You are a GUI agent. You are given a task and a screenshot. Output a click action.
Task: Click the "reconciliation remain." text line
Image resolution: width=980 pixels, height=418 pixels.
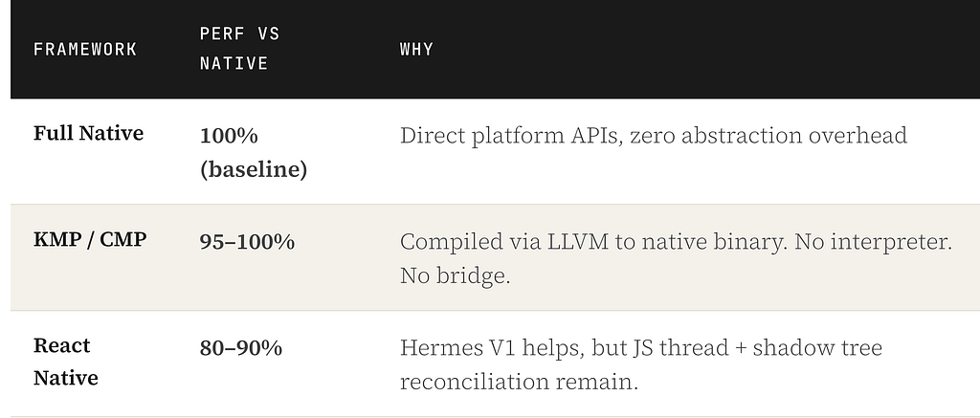519,382
